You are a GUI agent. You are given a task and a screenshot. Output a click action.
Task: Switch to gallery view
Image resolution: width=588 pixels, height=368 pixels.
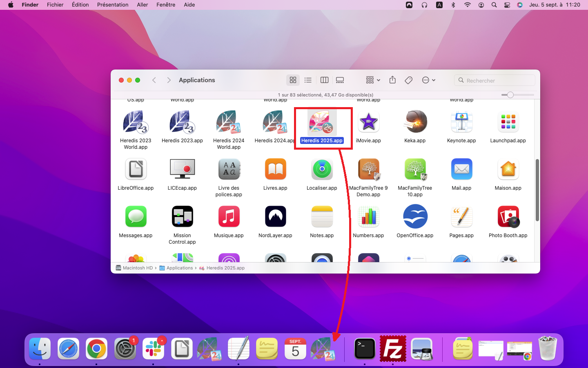[340, 80]
